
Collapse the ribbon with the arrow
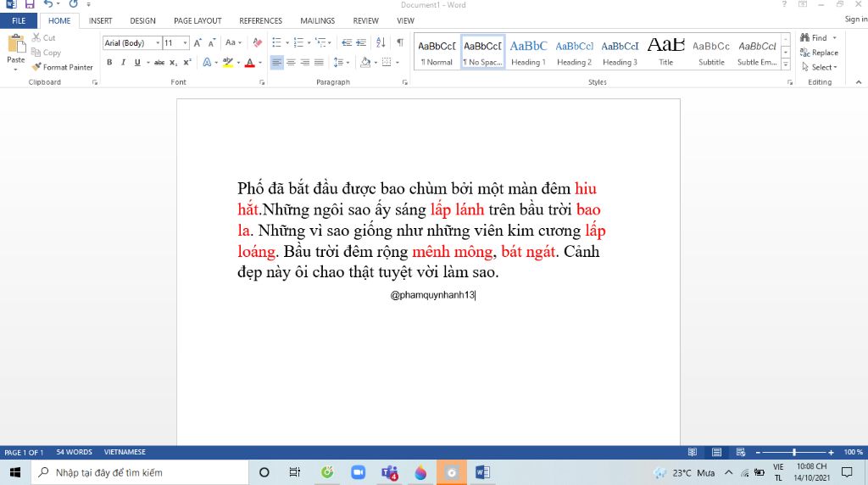[x=859, y=82]
